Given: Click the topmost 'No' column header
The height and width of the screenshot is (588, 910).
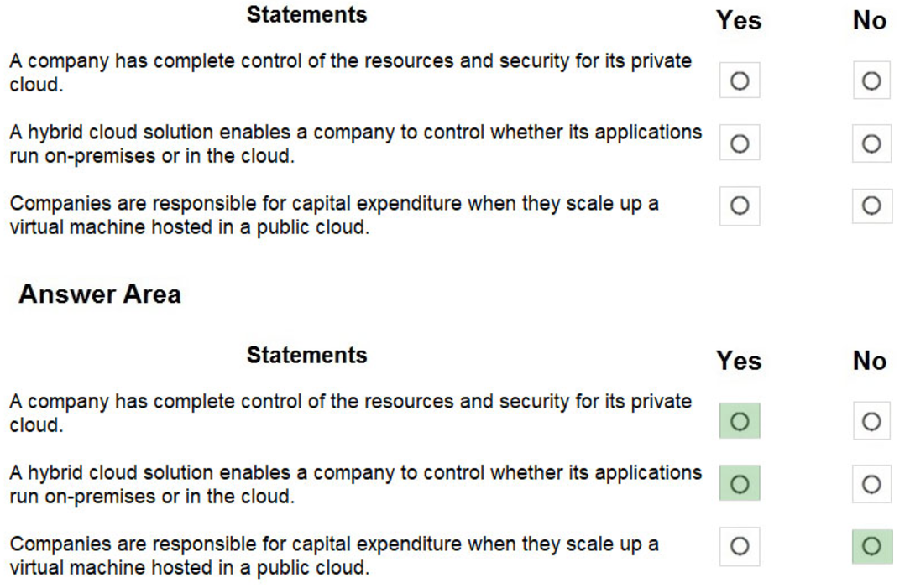Looking at the screenshot, I should click(x=870, y=20).
